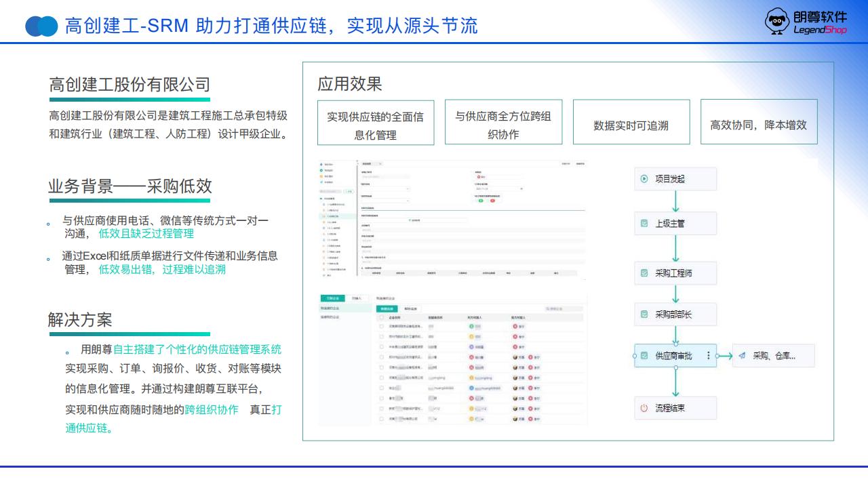Viewport: 868px width, 488px height.
Task: Select the 采购、仓库... workflow node
Action: click(x=774, y=355)
